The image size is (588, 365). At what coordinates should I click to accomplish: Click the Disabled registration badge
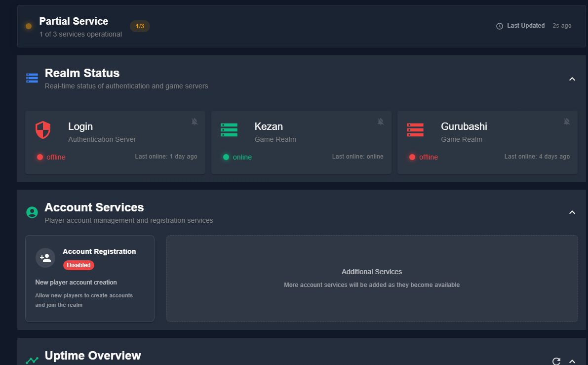pyautogui.click(x=79, y=265)
